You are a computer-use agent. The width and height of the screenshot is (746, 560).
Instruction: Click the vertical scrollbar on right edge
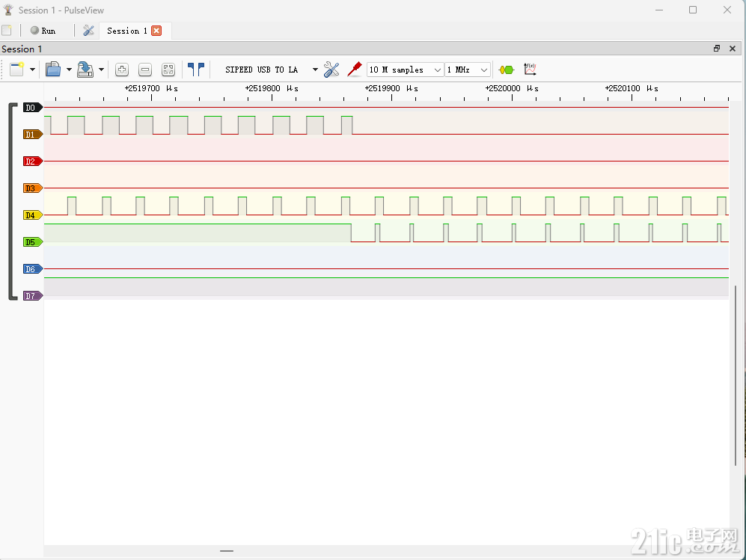pos(736,375)
